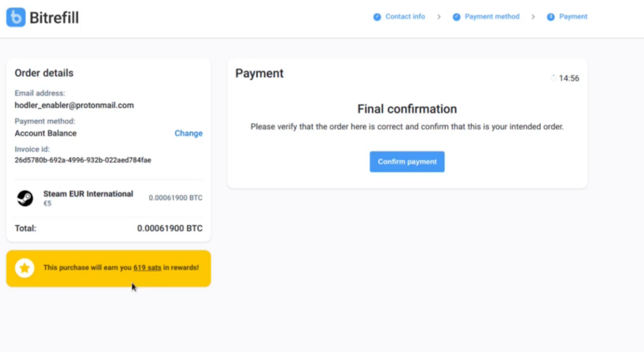
Task: Click the chevron after Payment method
Action: [533, 17]
